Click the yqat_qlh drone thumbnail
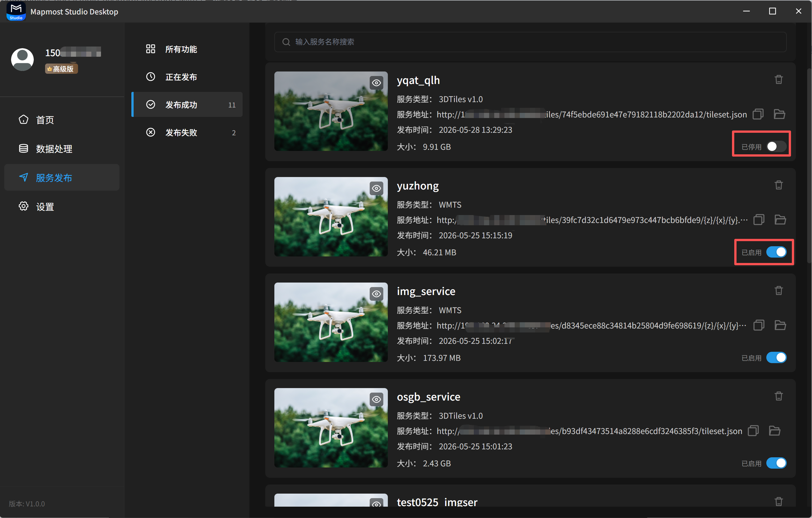The width and height of the screenshot is (812, 518). [x=331, y=111]
